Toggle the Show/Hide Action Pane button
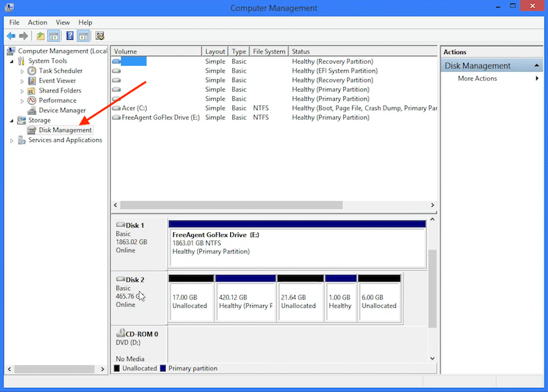Image resolution: width=548 pixels, height=392 pixels. click(83, 36)
